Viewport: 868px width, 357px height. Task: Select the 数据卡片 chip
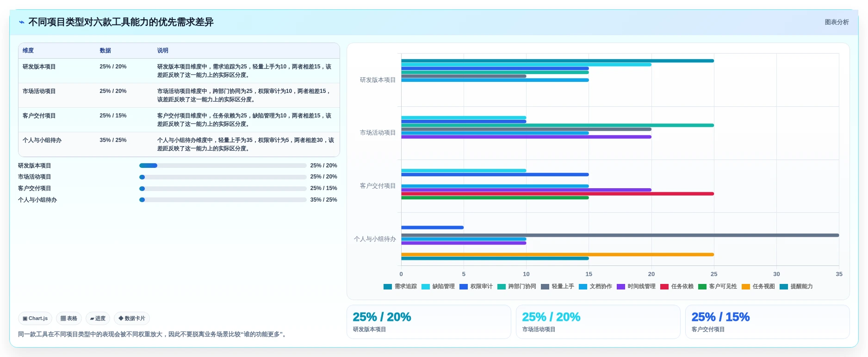pyautogui.click(x=132, y=318)
